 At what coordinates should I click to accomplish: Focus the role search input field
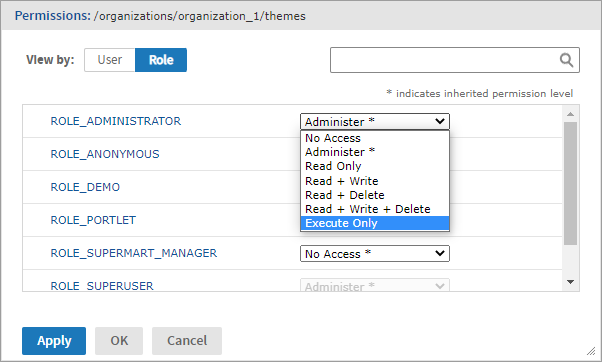455,60
